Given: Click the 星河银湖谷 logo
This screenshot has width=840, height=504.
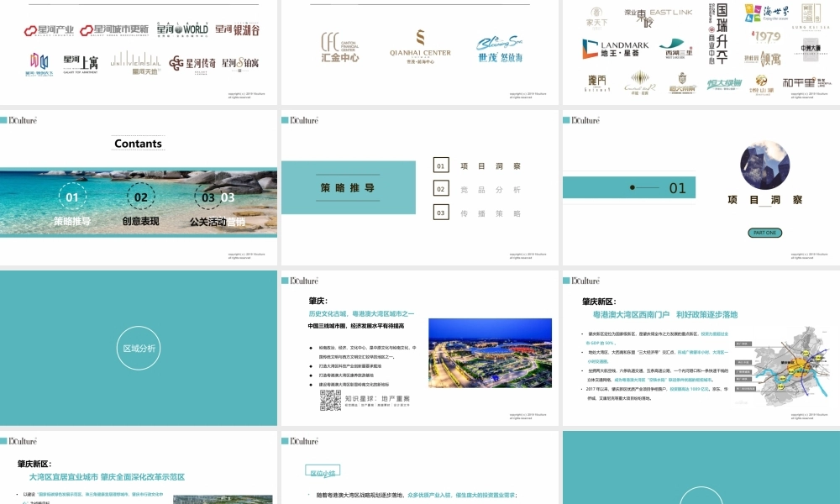Looking at the screenshot, I should (239, 29).
